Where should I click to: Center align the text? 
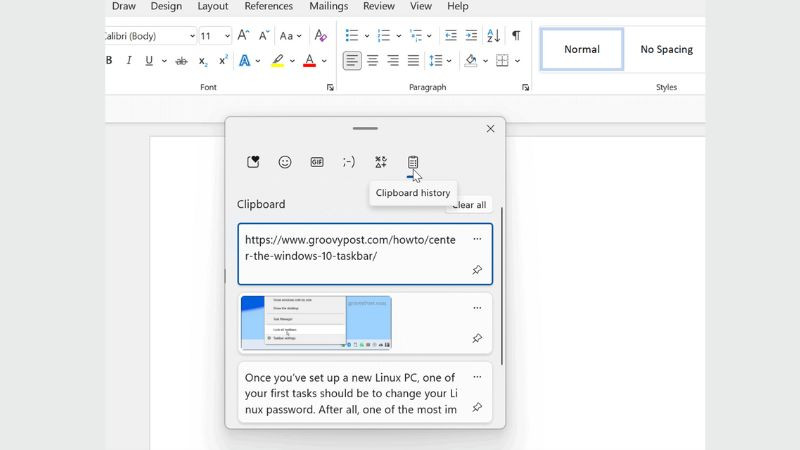[x=372, y=61]
